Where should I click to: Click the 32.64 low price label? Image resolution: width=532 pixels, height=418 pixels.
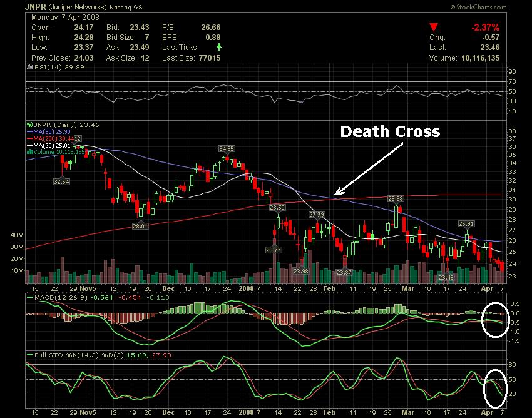pos(61,181)
